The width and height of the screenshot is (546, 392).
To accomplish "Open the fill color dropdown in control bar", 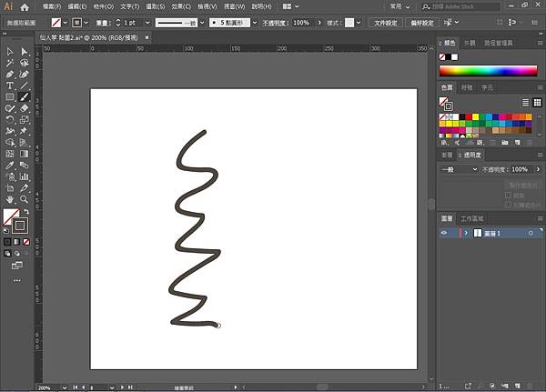I will point(66,23).
